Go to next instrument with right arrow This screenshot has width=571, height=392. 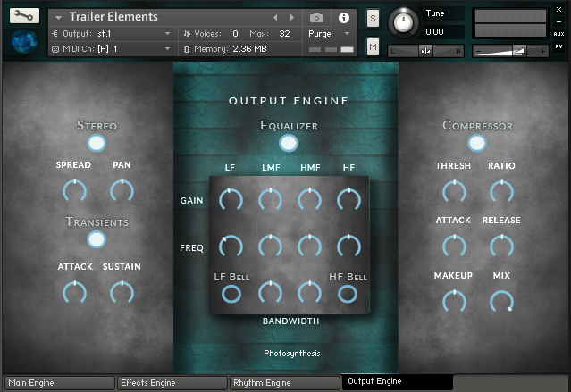pos(291,17)
